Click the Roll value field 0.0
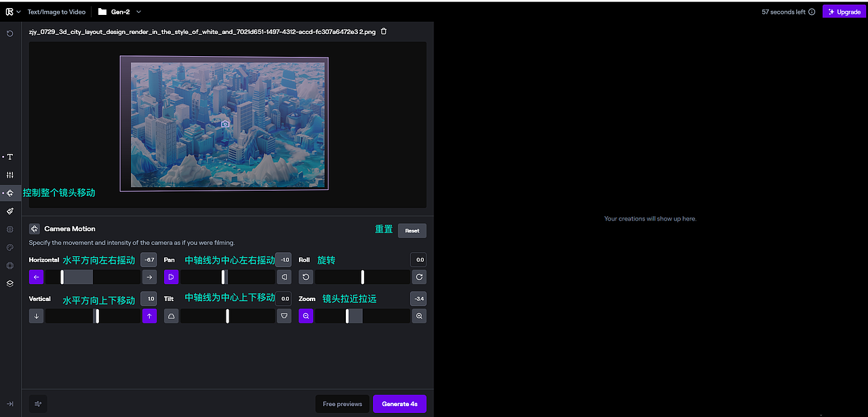Image resolution: width=868 pixels, height=417 pixels. (418, 260)
